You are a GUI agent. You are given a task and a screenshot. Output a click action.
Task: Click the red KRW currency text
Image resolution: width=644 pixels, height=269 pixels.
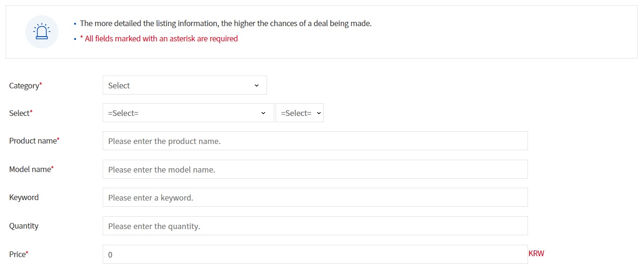coord(536,253)
